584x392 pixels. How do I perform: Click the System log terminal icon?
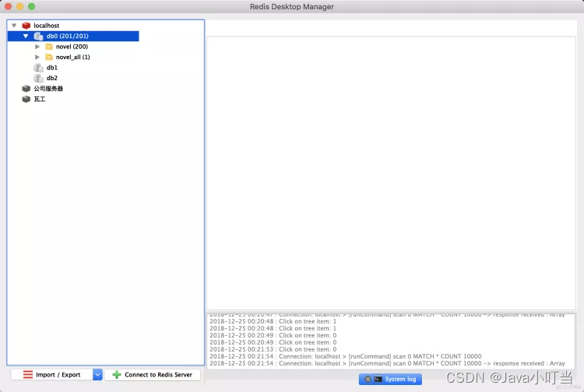(378, 379)
